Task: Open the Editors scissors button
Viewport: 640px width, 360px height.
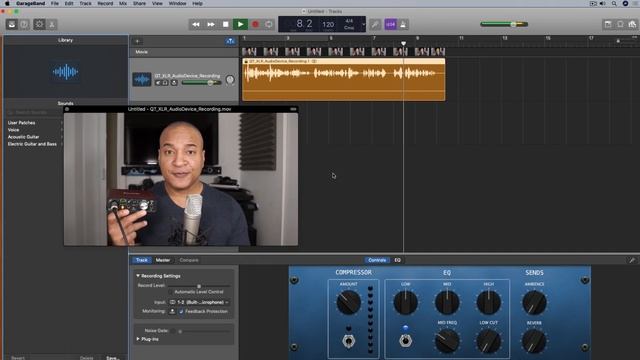Action: tap(52, 24)
